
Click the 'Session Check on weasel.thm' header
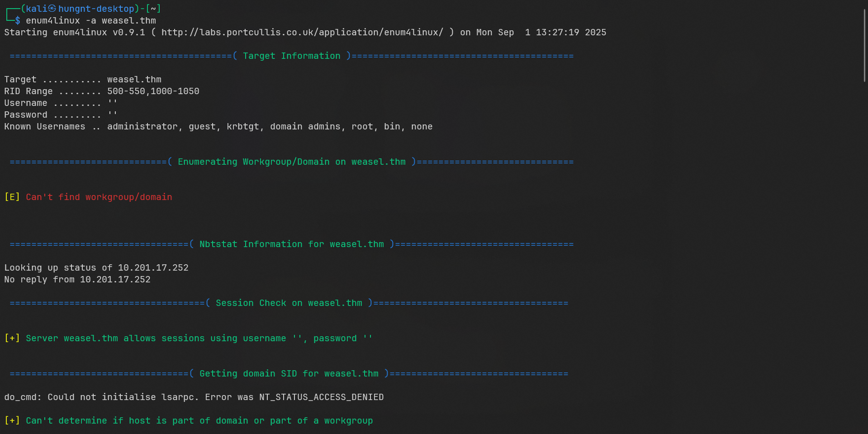(x=289, y=303)
